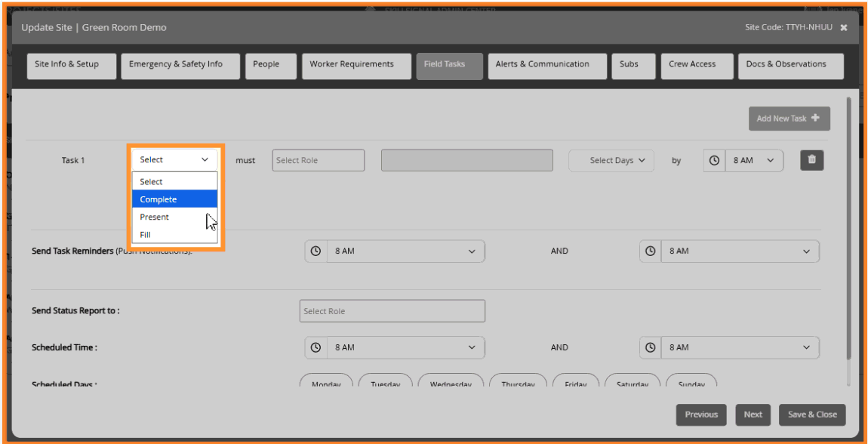
Task: Toggle Friday in Scheduled Days
Action: click(576, 384)
